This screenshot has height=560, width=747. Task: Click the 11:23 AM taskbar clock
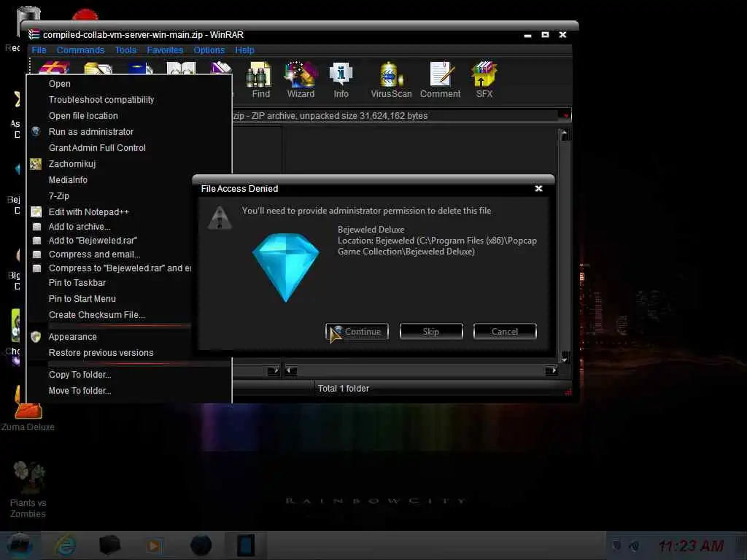[691, 545]
